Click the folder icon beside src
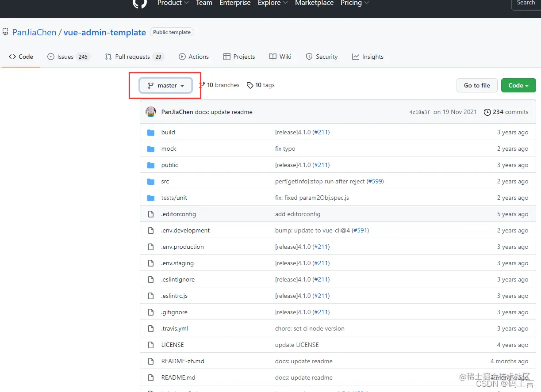 click(x=151, y=181)
